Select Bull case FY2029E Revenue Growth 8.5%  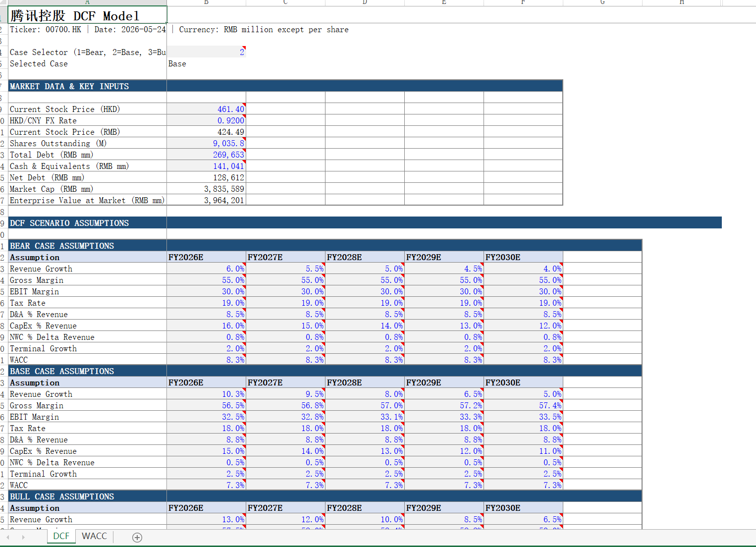(x=444, y=519)
